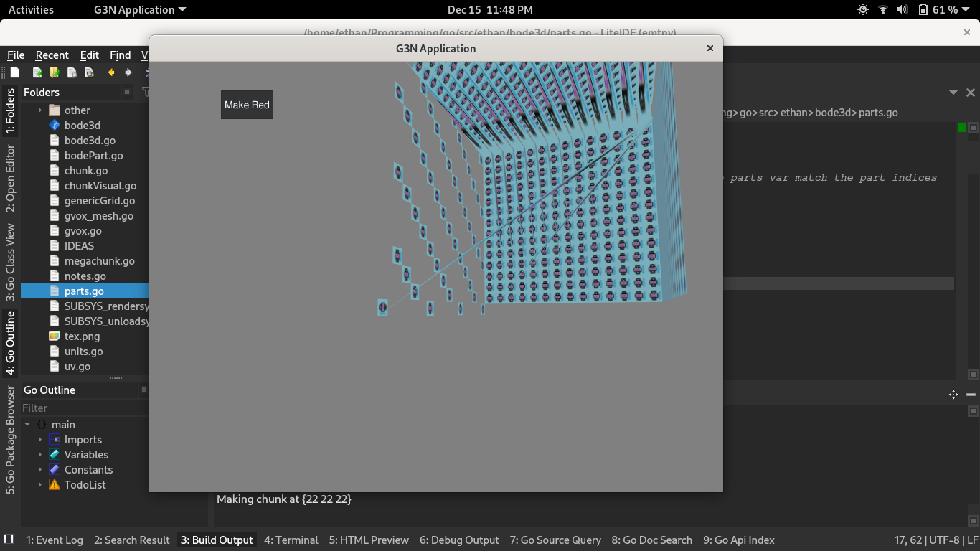Screen dimensions: 980x551
Task: Click the New file toolbar icon
Action: coord(14,72)
